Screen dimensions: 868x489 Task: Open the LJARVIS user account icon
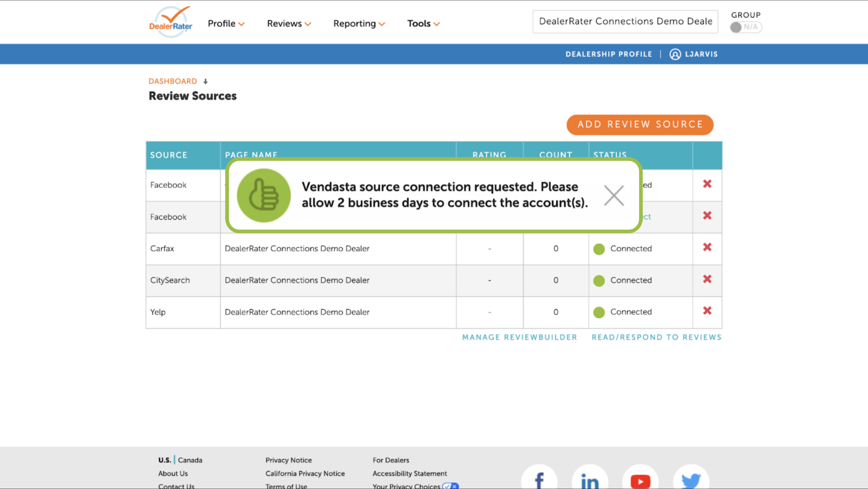click(x=675, y=54)
